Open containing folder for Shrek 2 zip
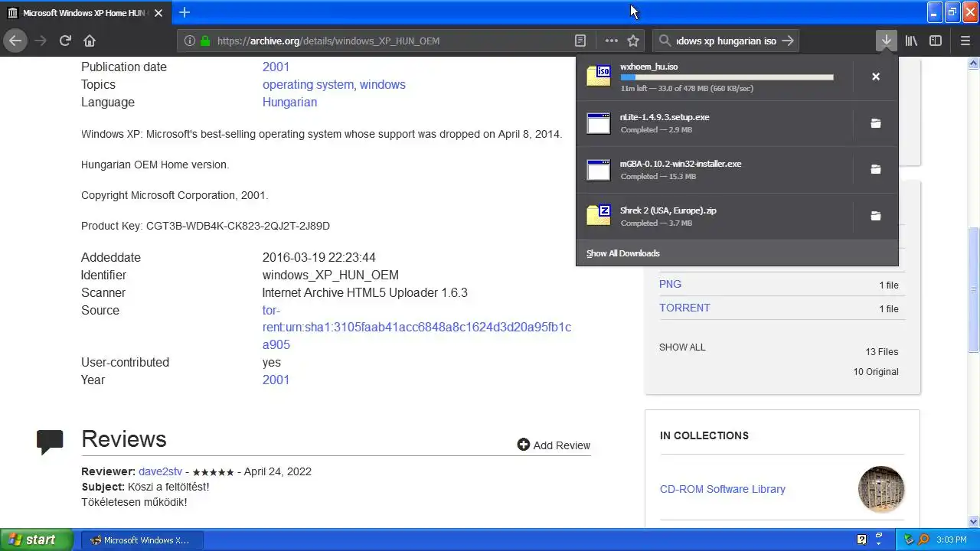This screenshot has width=980, height=551. click(x=876, y=216)
